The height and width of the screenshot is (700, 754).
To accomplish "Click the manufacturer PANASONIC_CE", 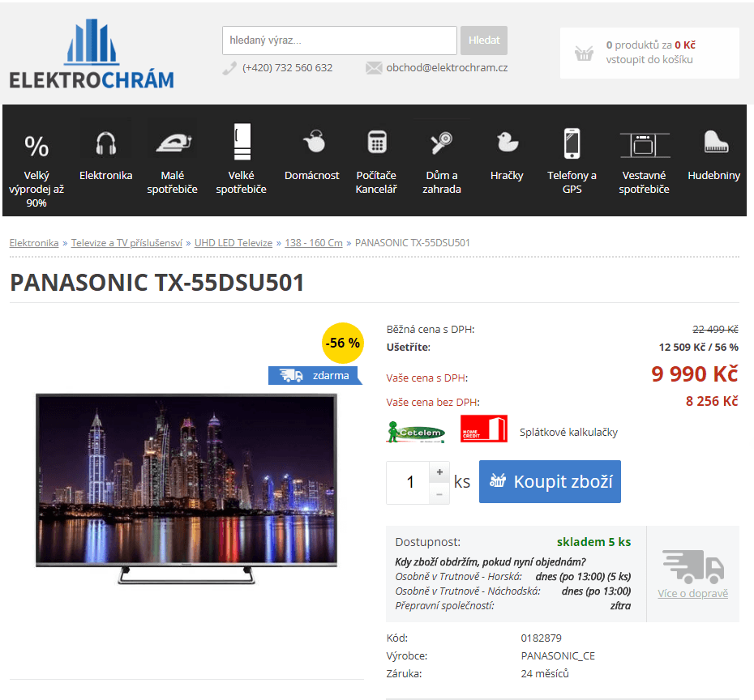I will click(558, 655).
